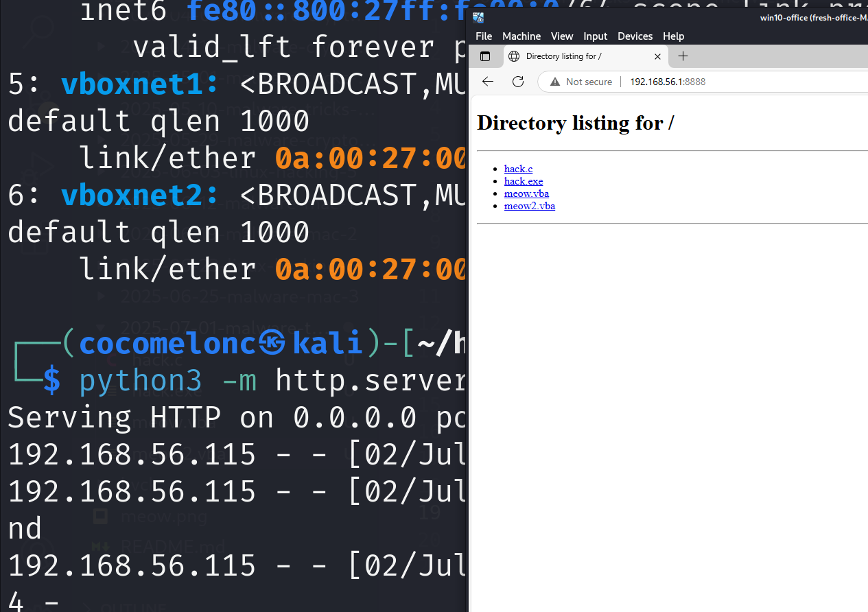The width and height of the screenshot is (868, 612).
Task: Go back with the browser back arrow
Action: [488, 82]
